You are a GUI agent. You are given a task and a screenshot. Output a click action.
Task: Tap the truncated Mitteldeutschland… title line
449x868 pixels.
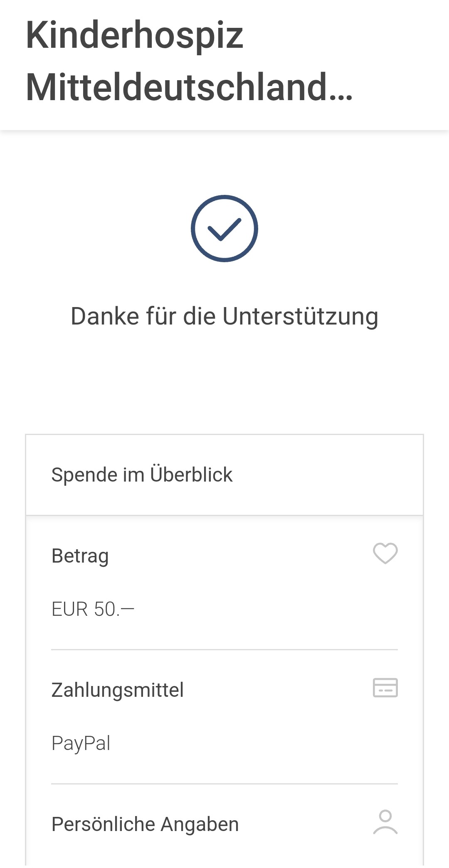point(189,87)
